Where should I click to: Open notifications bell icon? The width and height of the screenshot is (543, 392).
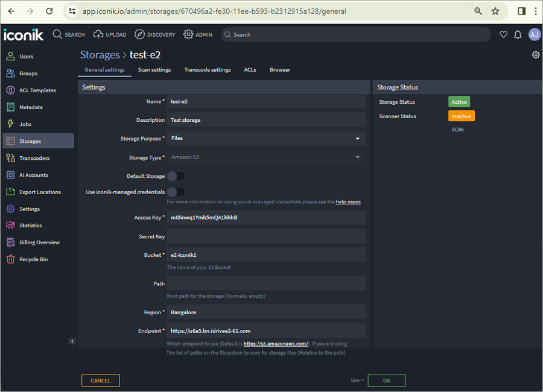518,34
